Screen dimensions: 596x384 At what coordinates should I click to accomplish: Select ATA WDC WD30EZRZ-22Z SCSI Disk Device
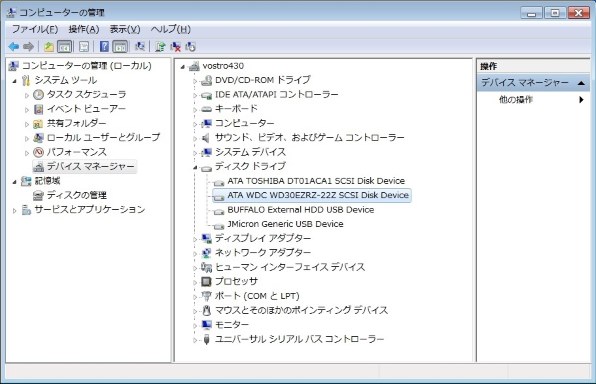pyautogui.click(x=318, y=195)
